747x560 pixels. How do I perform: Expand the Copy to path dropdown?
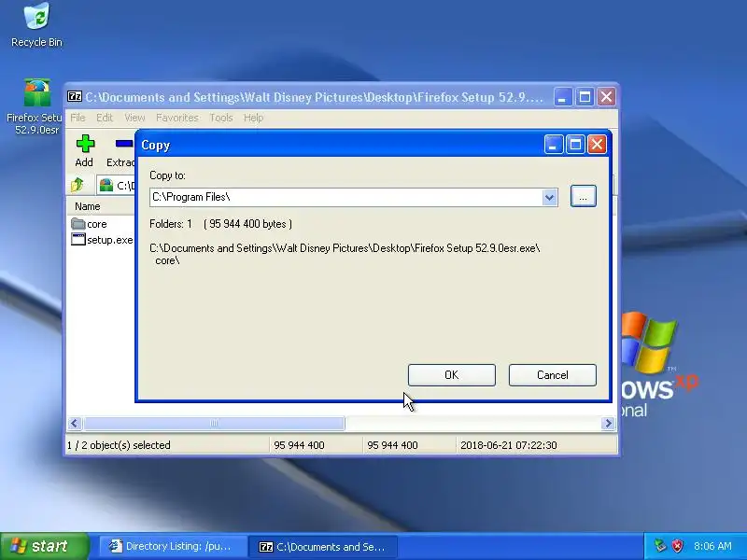[549, 197]
